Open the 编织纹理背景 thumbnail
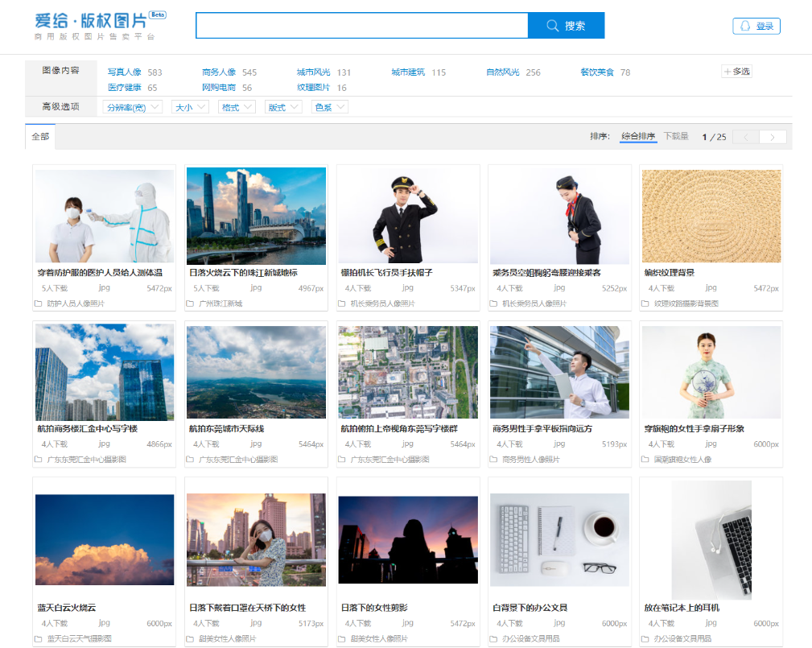The image size is (812, 648). click(x=711, y=216)
